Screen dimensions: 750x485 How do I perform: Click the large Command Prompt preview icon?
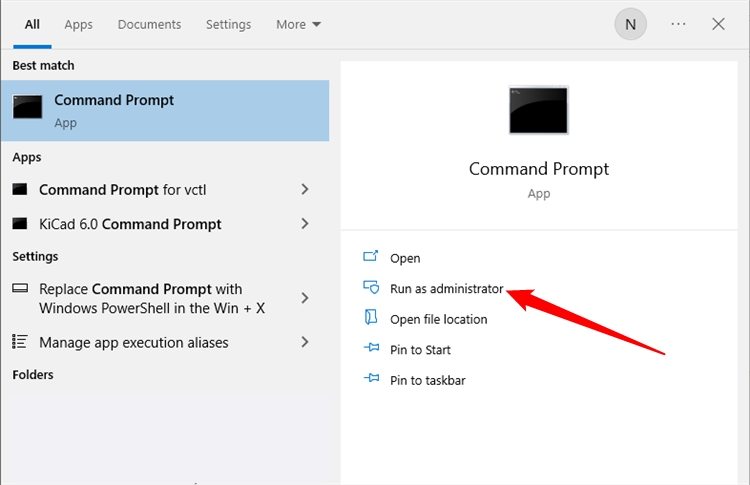(538, 111)
